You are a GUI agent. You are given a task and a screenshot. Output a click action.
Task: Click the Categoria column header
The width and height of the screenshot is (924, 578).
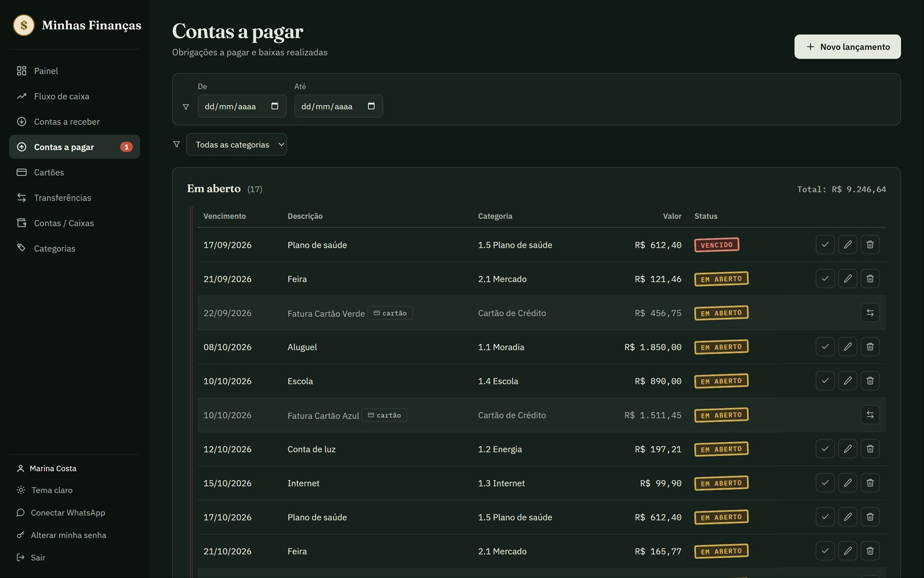(495, 216)
